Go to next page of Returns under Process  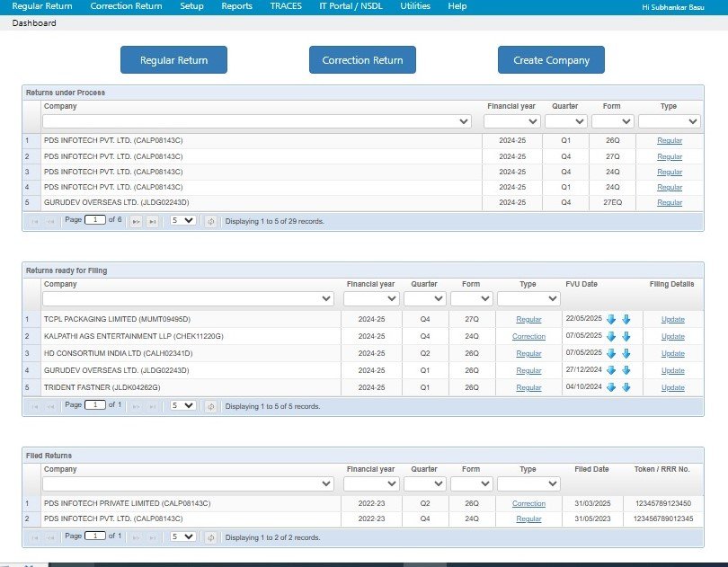(x=135, y=220)
